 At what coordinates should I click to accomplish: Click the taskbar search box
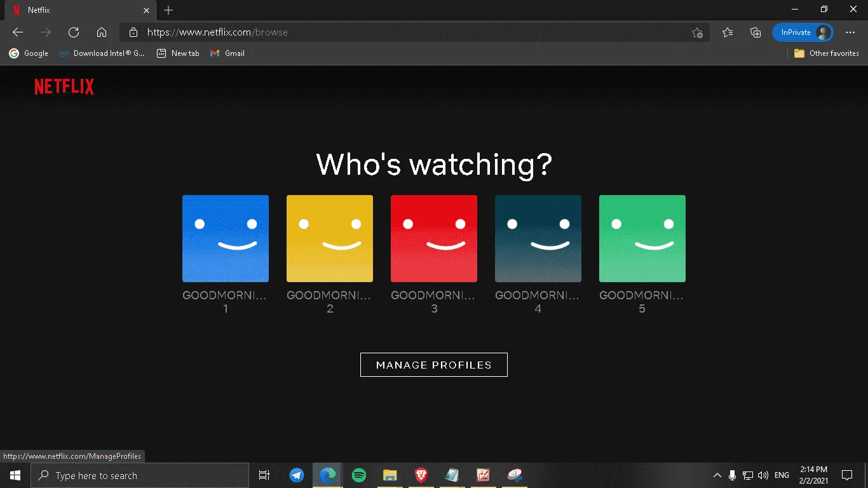tap(140, 475)
